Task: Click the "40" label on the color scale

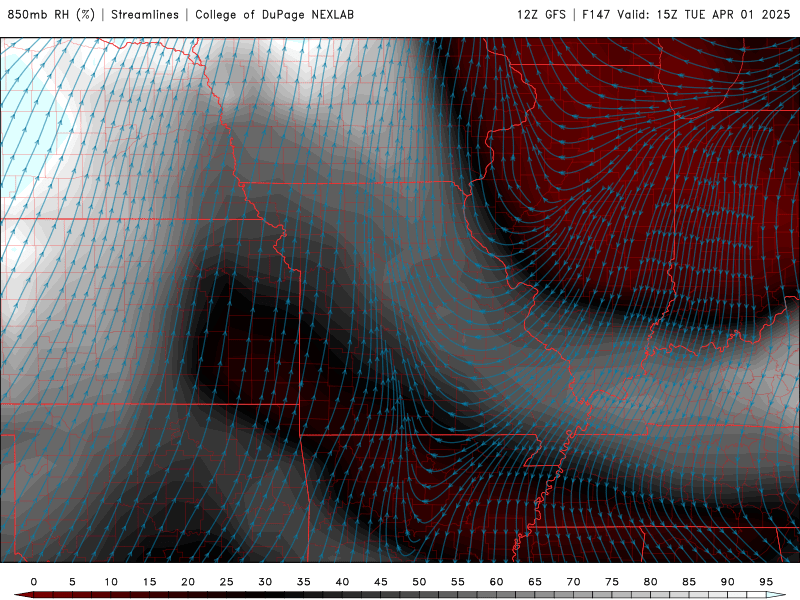Action: click(x=342, y=582)
